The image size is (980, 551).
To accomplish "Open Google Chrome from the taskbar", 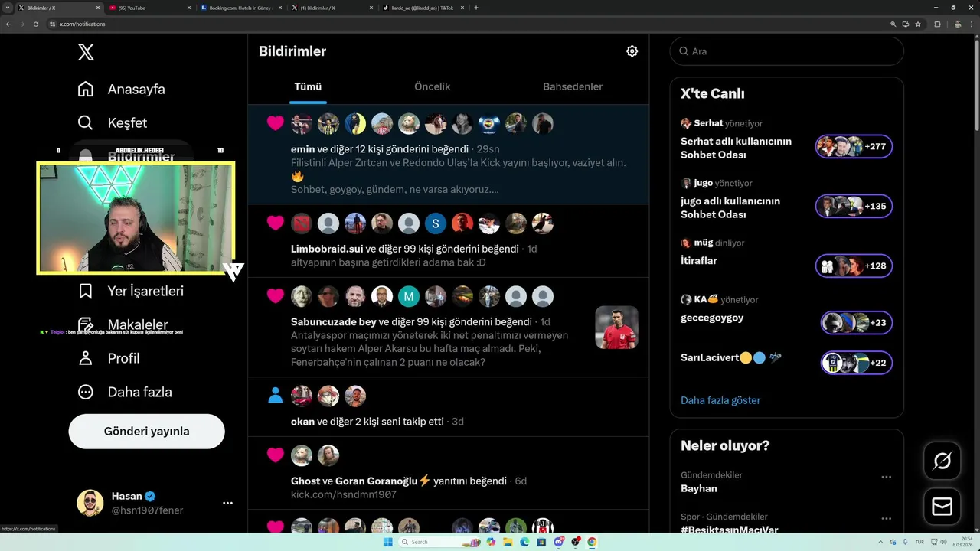I will tap(592, 542).
